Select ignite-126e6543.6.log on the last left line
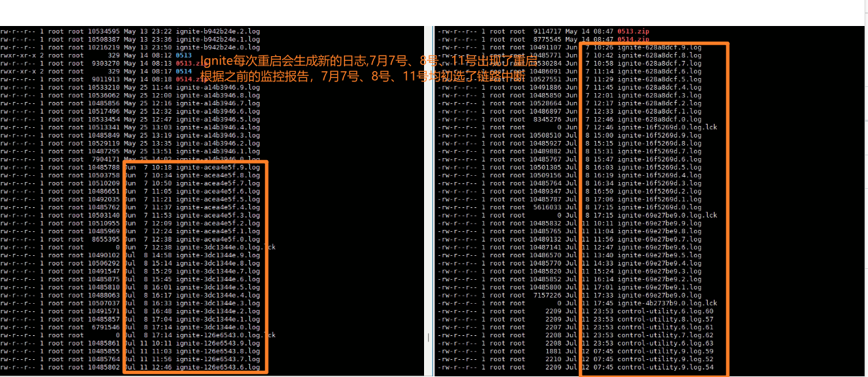The height and width of the screenshot is (377, 868). coord(218,367)
